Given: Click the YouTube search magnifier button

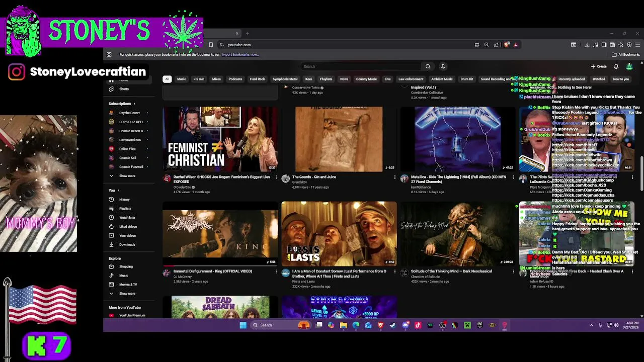Looking at the screenshot, I should coord(428,66).
